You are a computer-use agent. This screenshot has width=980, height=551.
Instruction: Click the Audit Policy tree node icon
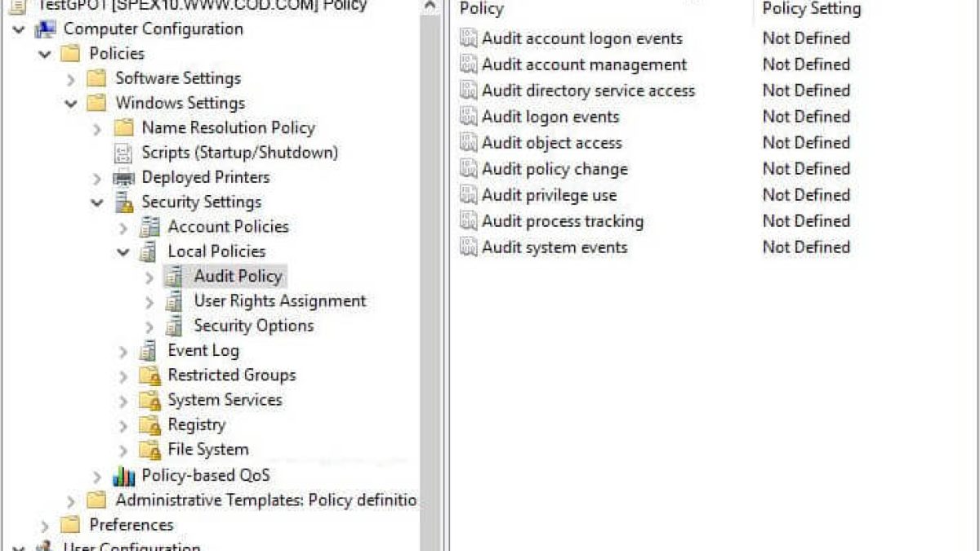point(174,277)
